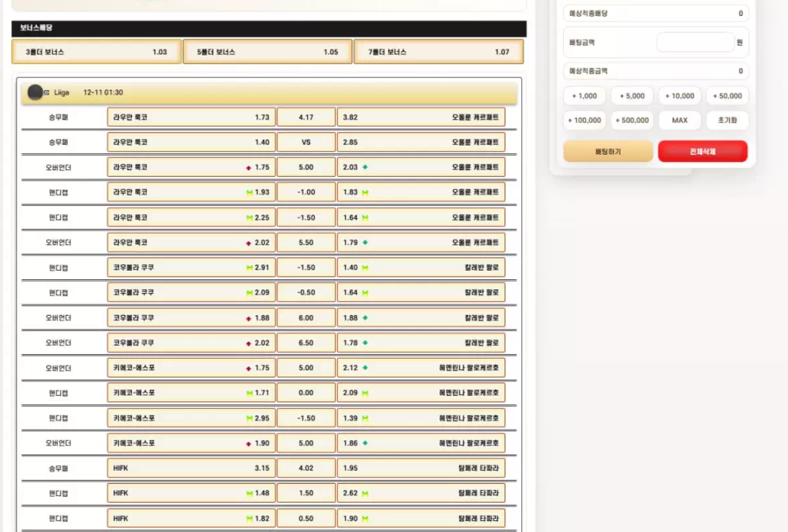The image size is (788, 532).
Task: Choose 탐페레 타파라 win at 1.95
Action: 420,468
